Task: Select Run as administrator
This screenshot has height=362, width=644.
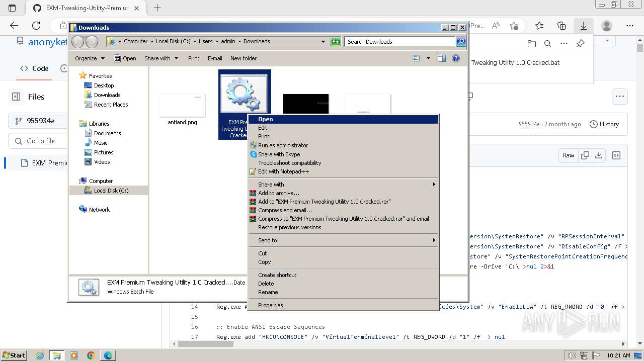Action: pyautogui.click(x=344, y=145)
